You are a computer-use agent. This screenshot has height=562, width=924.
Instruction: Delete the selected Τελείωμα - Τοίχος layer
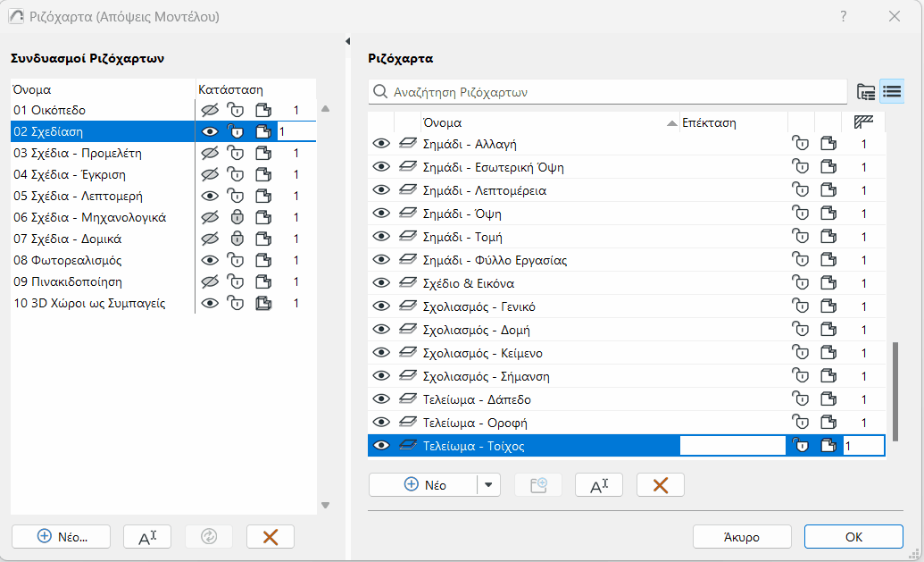(x=660, y=485)
